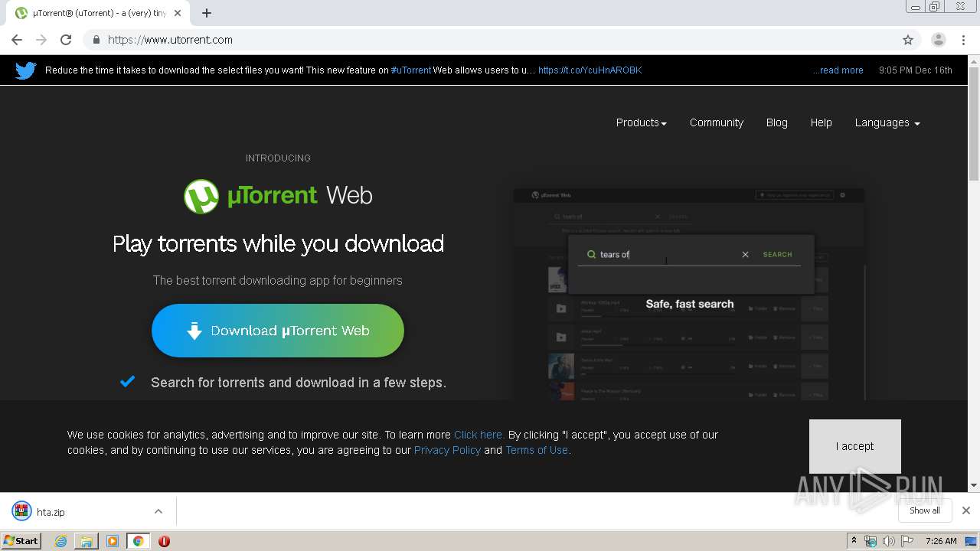The width and height of the screenshot is (980, 551).
Task: Open a new browser tab
Action: [x=207, y=13]
